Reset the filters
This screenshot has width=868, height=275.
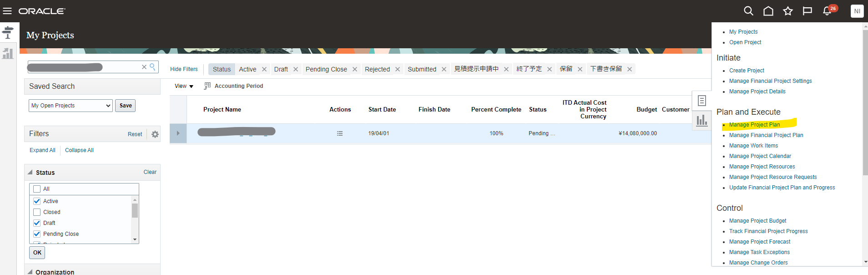coord(135,134)
